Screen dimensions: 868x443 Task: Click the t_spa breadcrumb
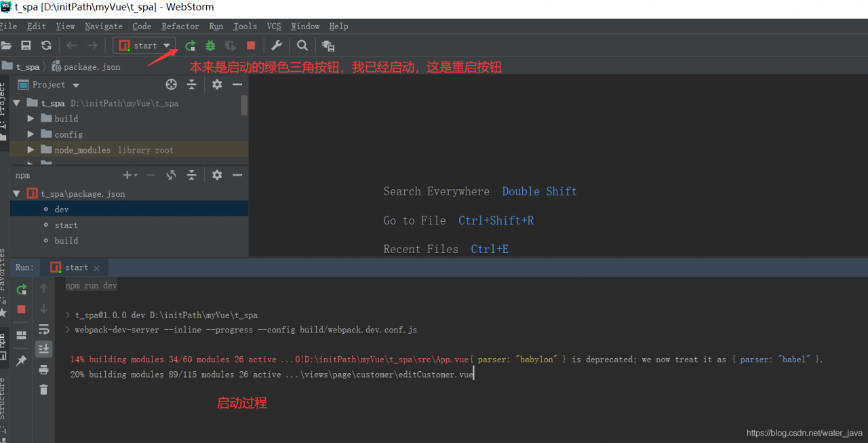click(x=22, y=66)
